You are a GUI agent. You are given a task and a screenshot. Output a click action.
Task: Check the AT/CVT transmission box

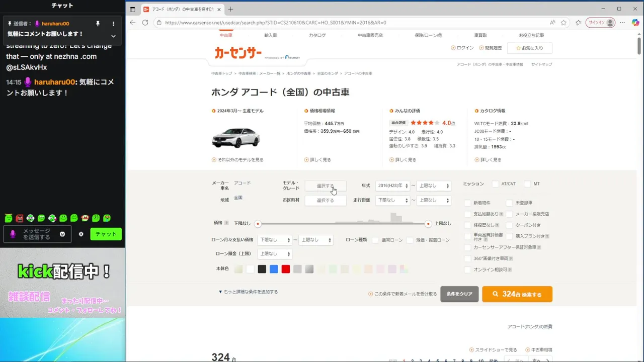pyautogui.click(x=496, y=184)
